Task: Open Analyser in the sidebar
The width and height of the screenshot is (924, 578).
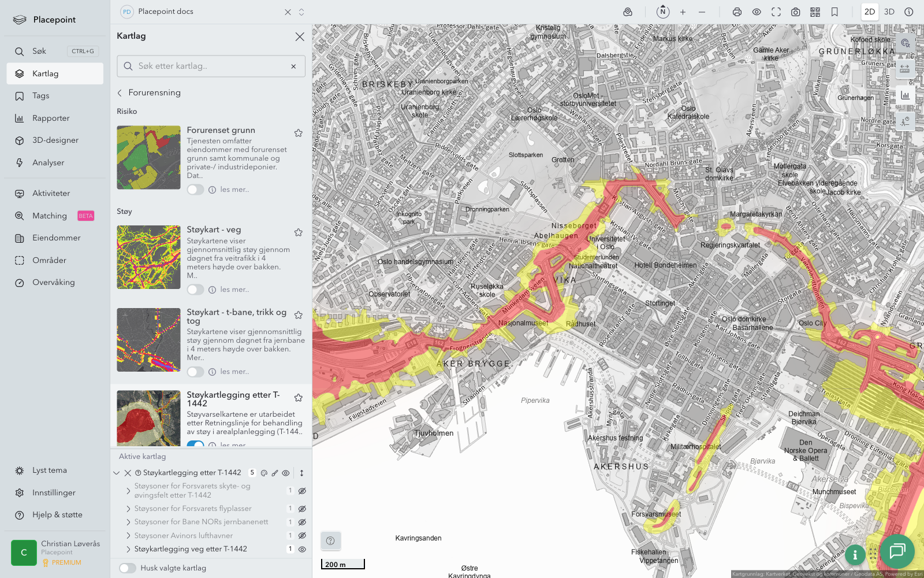Action: point(49,163)
